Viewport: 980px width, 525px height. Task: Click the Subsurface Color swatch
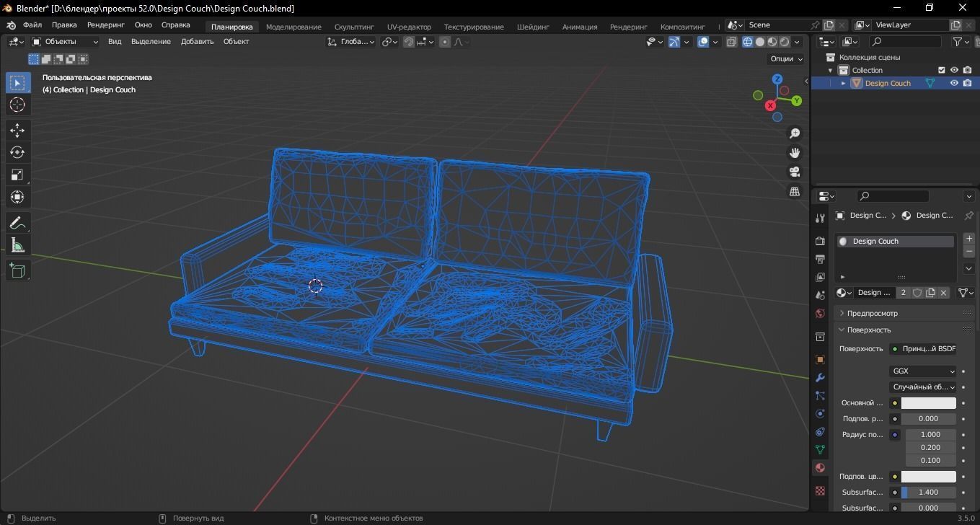pos(928,477)
